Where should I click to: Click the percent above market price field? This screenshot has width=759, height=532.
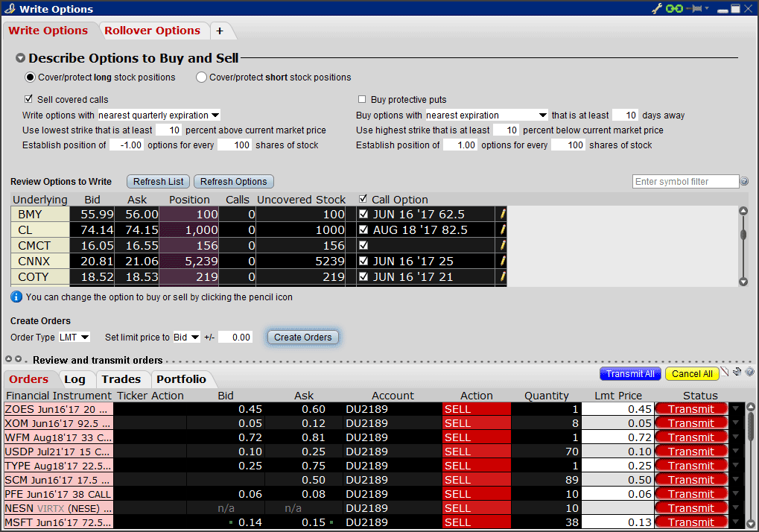(168, 130)
